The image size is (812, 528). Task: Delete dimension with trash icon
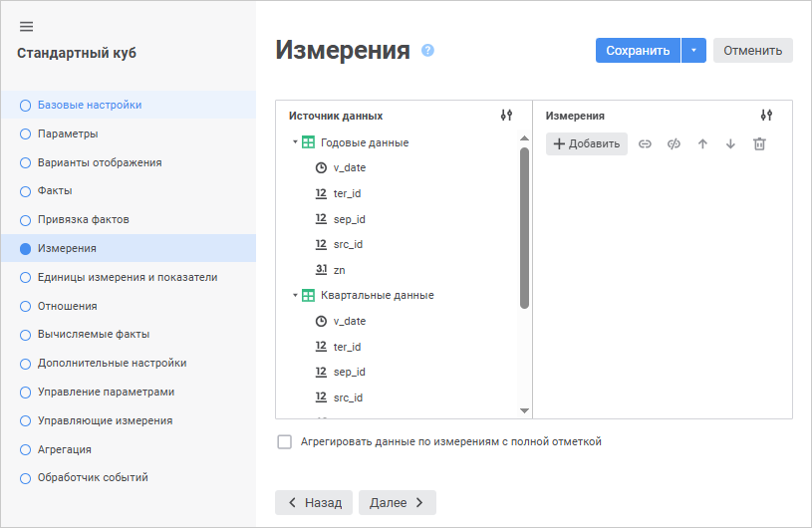759,144
